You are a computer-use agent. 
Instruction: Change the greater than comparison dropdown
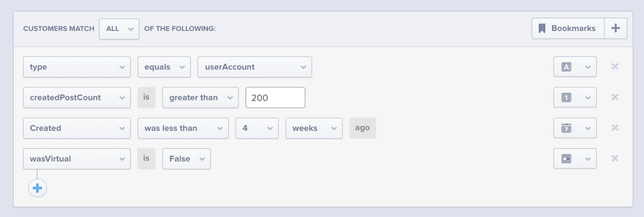point(201,97)
